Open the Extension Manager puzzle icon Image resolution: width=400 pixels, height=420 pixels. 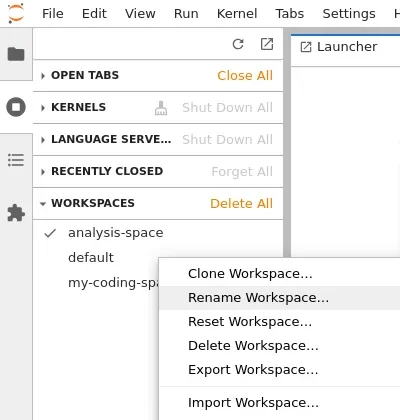pyautogui.click(x=16, y=213)
